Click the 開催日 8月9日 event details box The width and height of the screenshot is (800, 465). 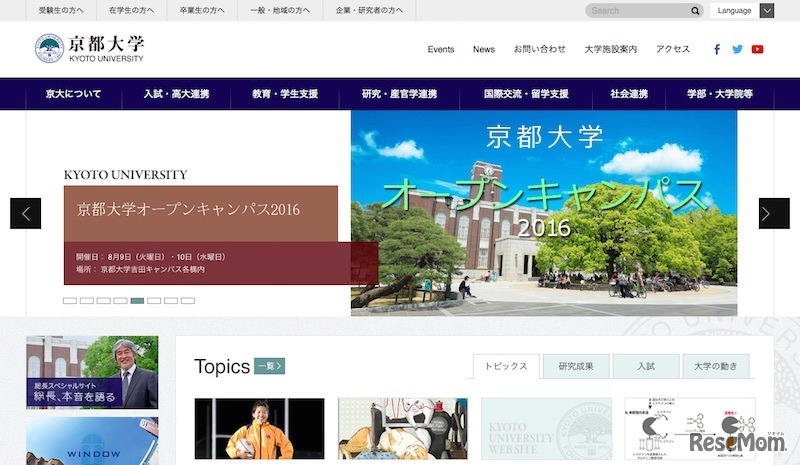[221, 263]
